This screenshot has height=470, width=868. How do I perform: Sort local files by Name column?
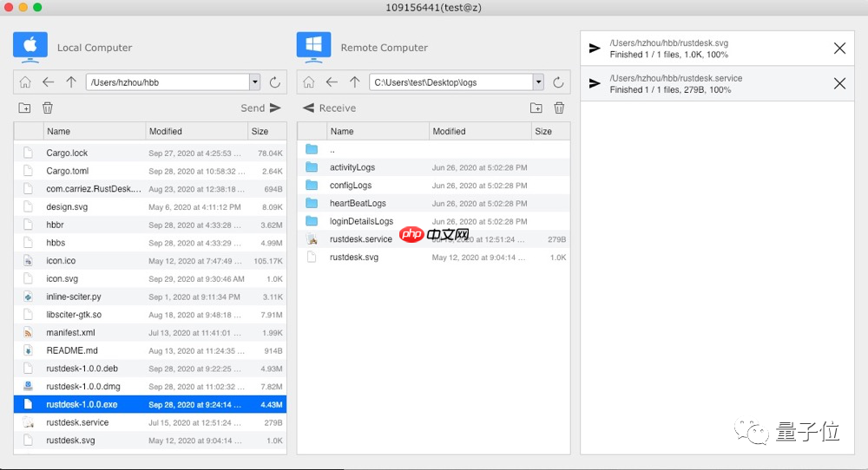[94, 131]
